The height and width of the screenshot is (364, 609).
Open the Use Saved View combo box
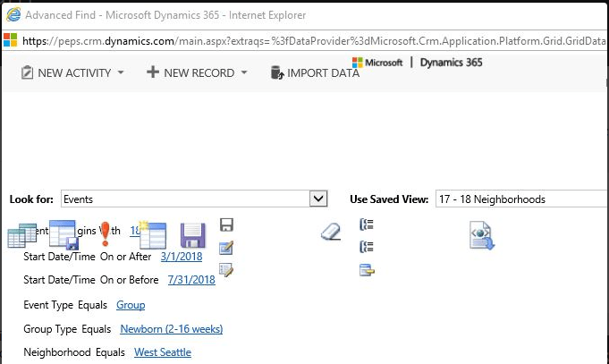coord(520,199)
